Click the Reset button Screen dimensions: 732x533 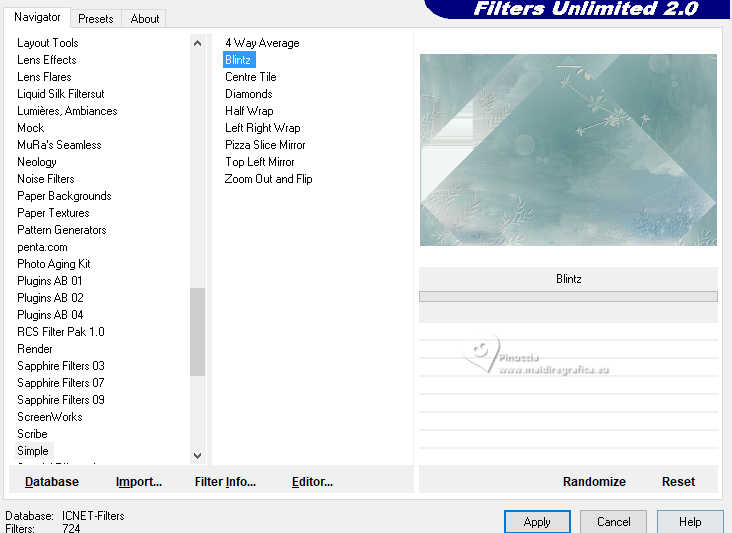click(x=678, y=482)
